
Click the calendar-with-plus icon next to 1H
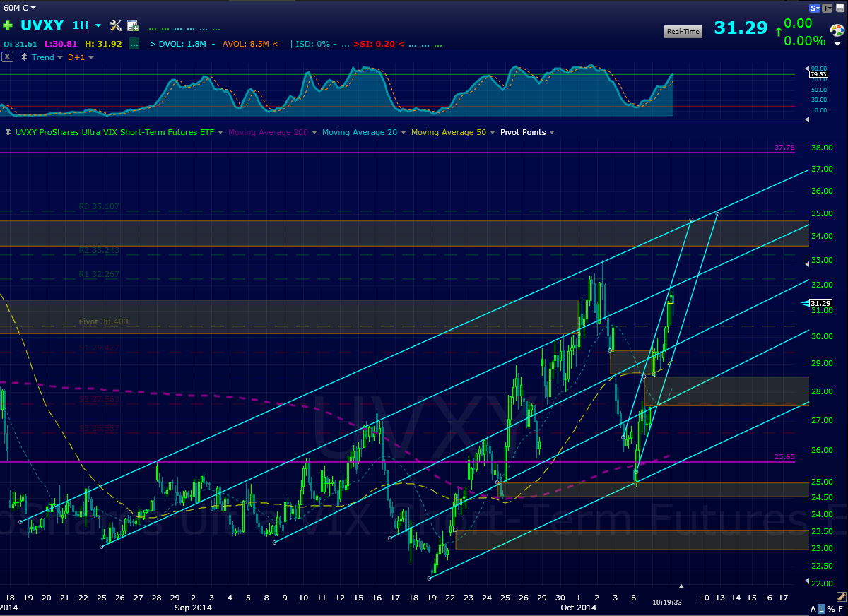[132, 25]
